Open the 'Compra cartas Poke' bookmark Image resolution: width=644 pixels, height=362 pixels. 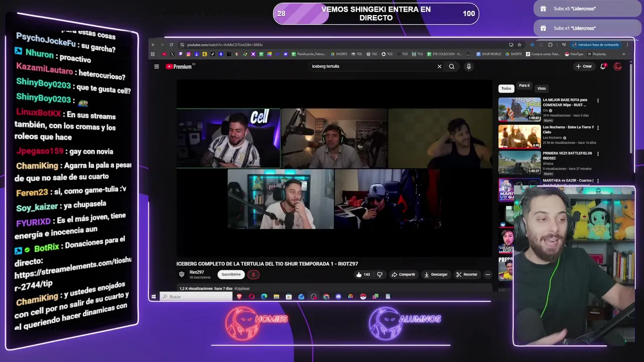coord(543,54)
